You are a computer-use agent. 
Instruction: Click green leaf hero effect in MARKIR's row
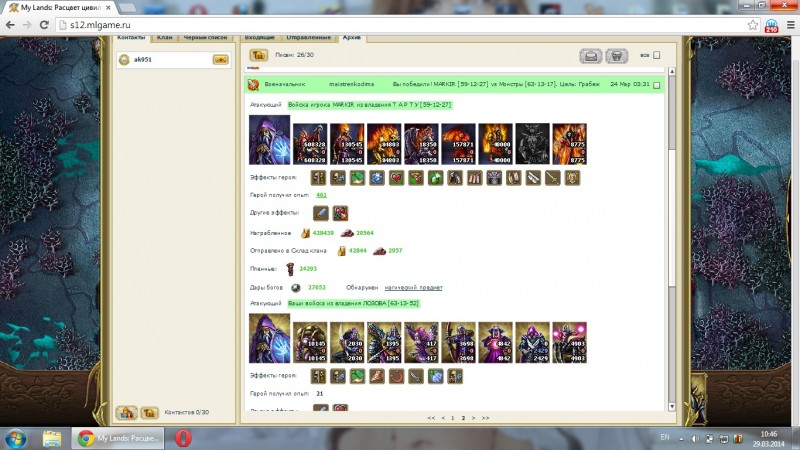(357, 178)
